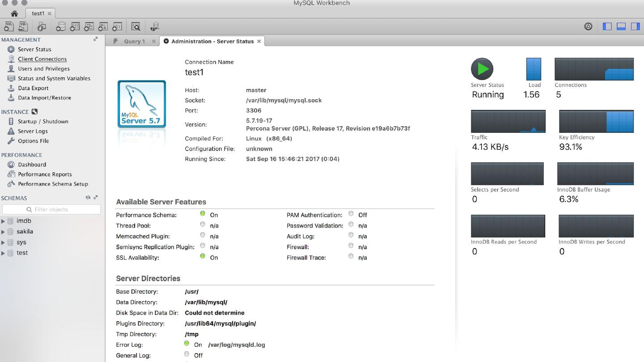Click the create new schema toolbar icon
Screen dimensions: 644x362
point(61,27)
